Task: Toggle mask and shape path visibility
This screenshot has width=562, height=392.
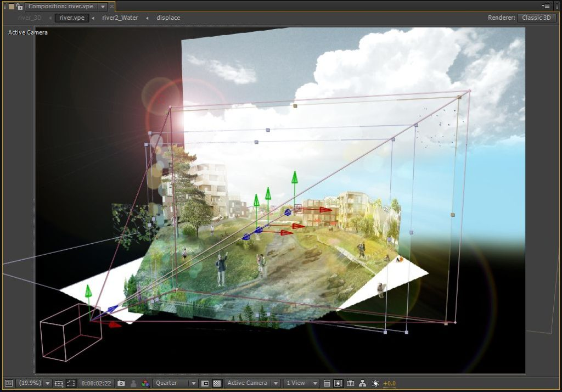Action: pyautogui.click(x=71, y=383)
